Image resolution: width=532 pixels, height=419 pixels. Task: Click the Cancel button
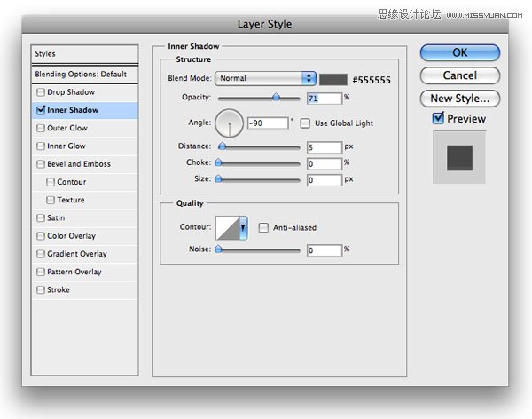tap(459, 75)
